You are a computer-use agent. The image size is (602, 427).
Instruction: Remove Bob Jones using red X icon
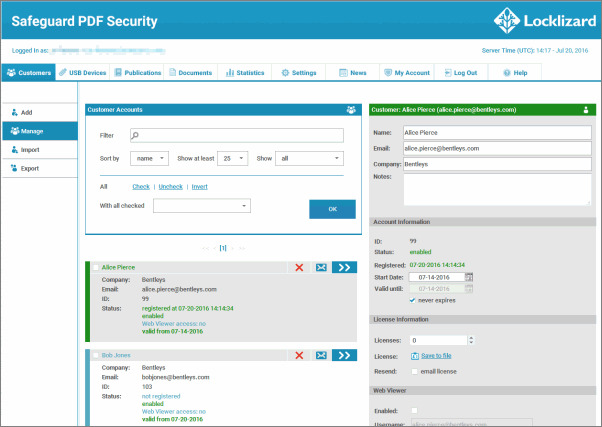(x=299, y=355)
